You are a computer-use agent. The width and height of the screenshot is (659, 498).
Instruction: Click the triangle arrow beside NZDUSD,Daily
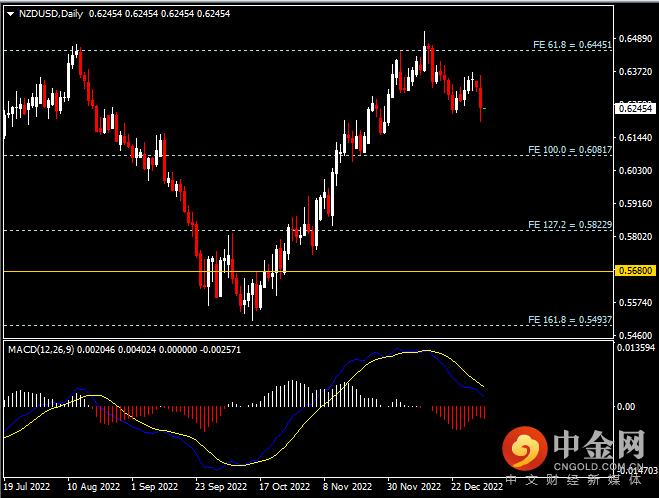9,14
